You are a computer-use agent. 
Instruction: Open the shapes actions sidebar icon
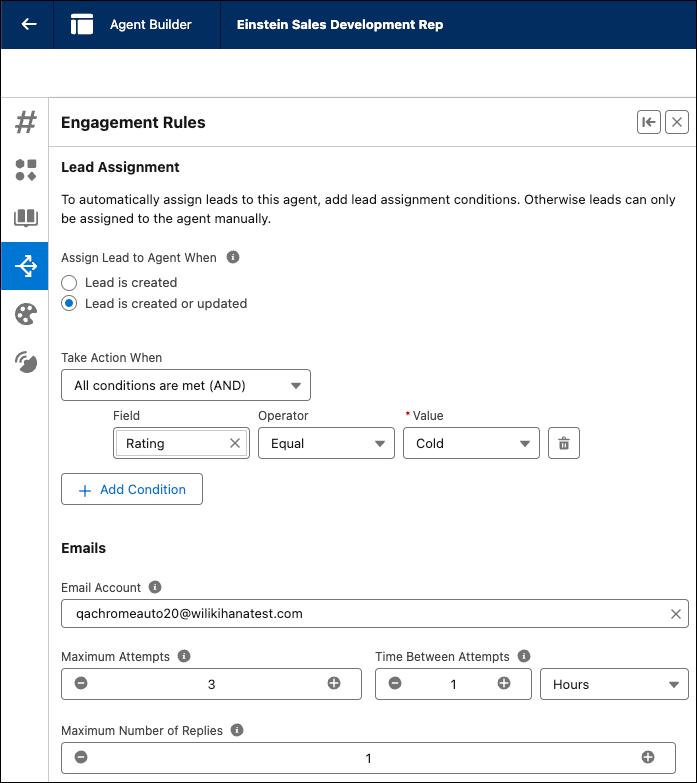click(25, 170)
